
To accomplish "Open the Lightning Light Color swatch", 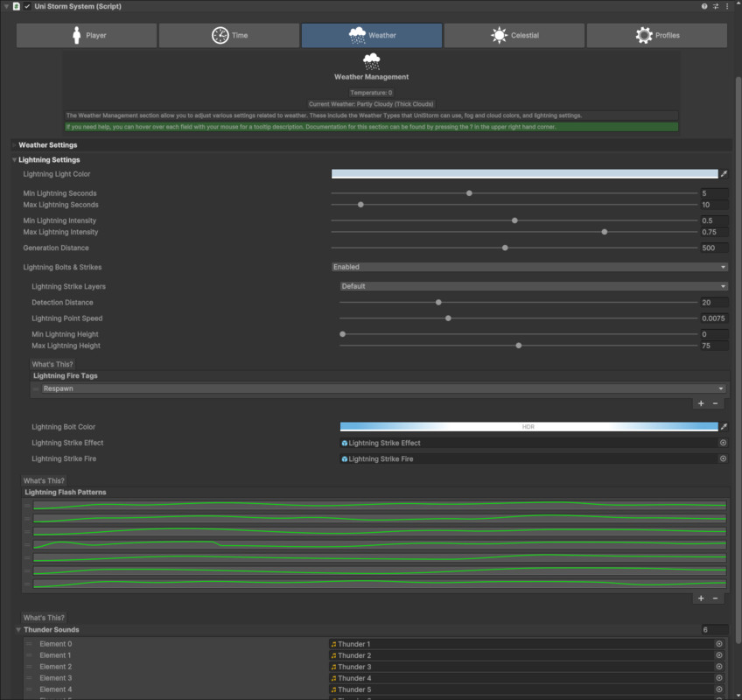I will coord(524,174).
